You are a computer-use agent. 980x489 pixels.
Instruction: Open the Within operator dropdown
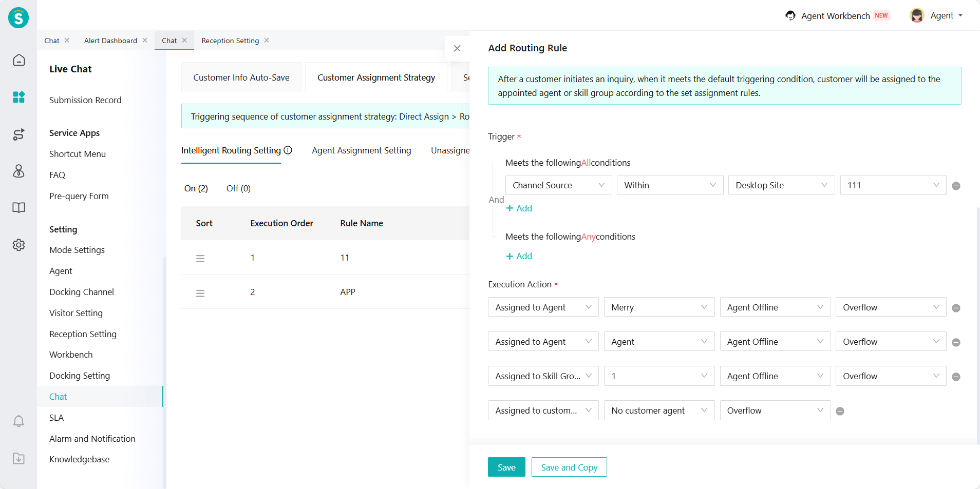point(670,185)
